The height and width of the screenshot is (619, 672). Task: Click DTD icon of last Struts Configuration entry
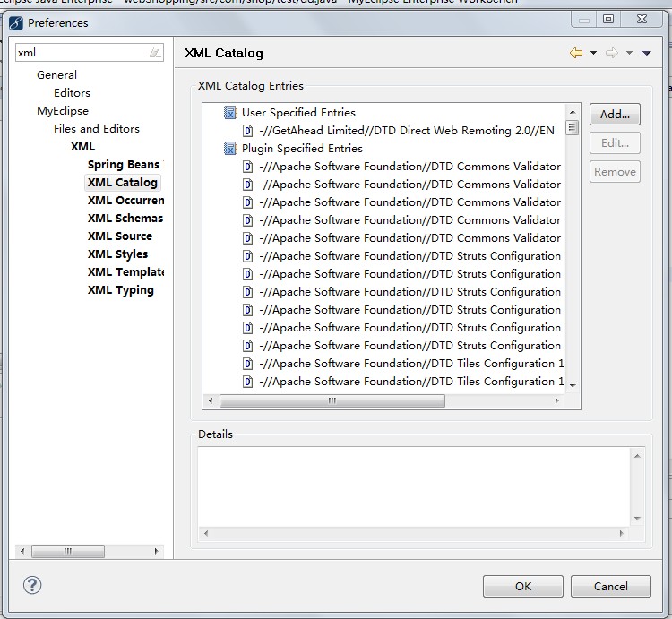(x=247, y=346)
